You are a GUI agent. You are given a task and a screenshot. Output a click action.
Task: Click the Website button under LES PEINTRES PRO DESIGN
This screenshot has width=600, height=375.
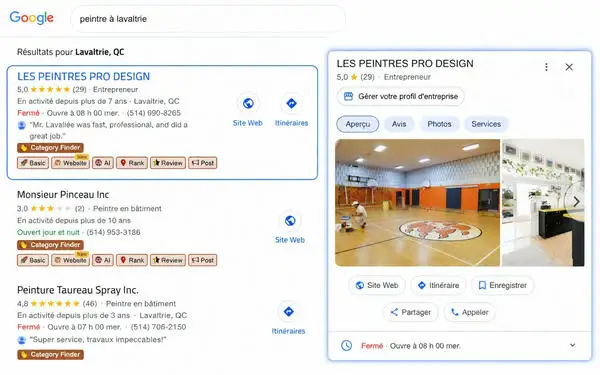pyautogui.click(x=70, y=163)
